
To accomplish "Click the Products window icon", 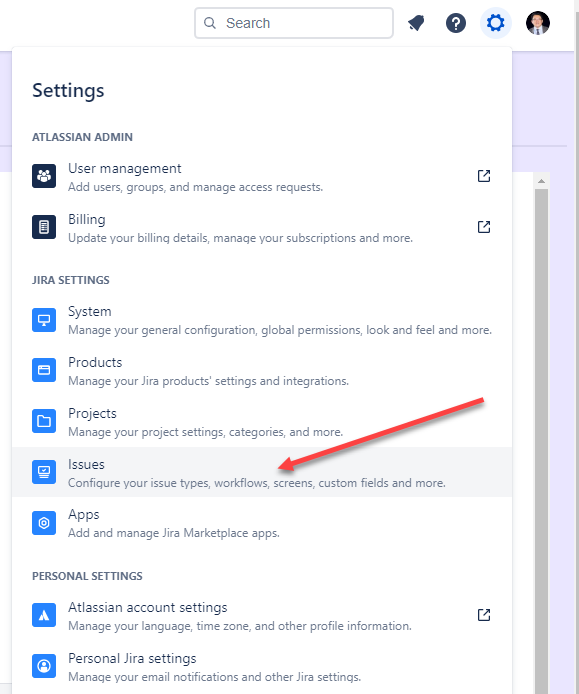I will tap(44, 370).
